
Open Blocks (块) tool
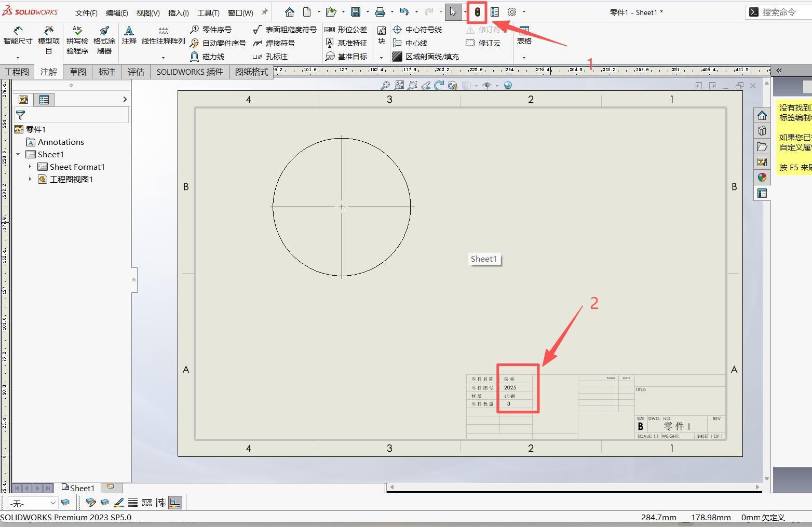(381, 35)
